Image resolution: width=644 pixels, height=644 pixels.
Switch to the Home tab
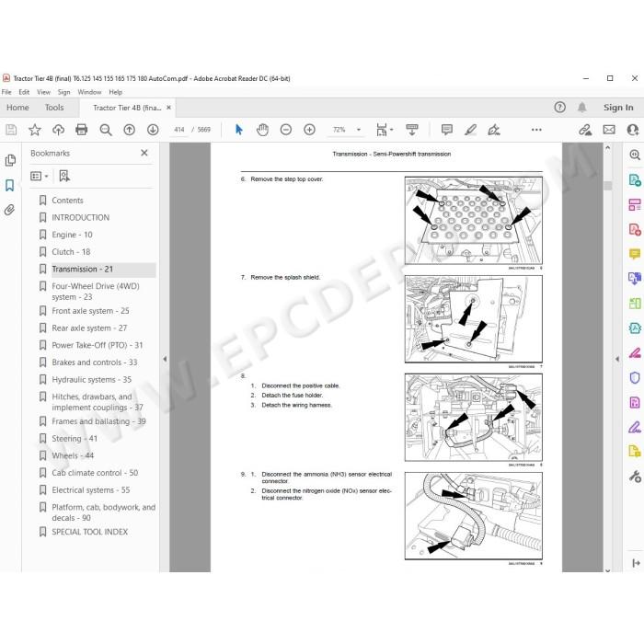pyautogui.click(x=17, y=108)
